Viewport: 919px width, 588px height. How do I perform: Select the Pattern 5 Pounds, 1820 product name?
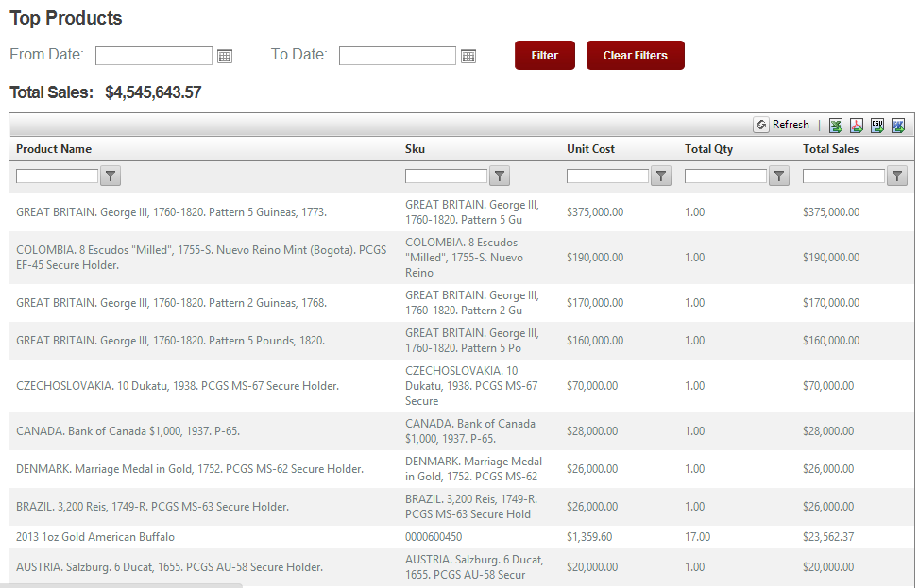pyautogui.click(x=170, y=341)
